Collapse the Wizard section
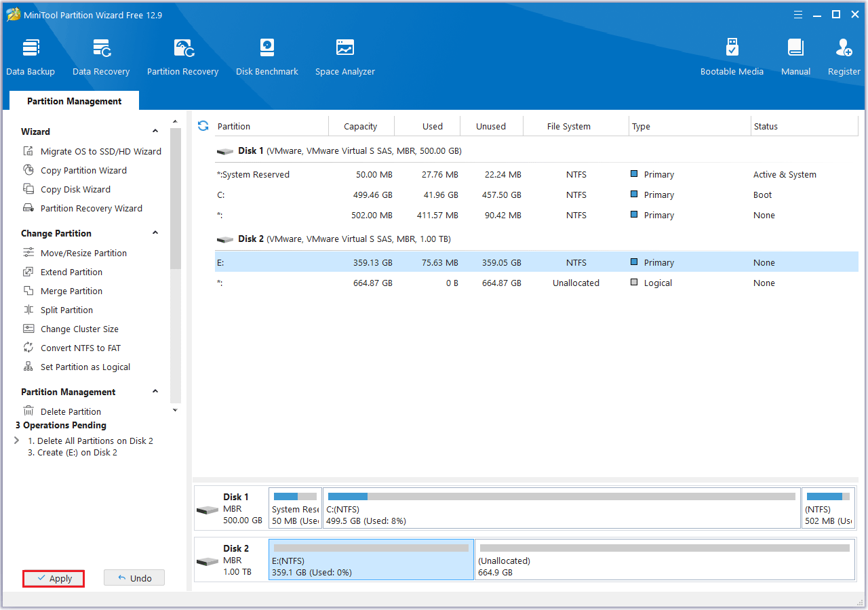868x610 pixels. 155,131
